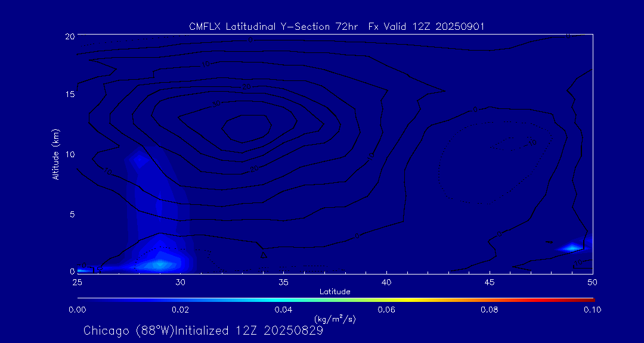Select latitude axis tick label "50"
Screen dimensions: 644x343
point(593,282)
